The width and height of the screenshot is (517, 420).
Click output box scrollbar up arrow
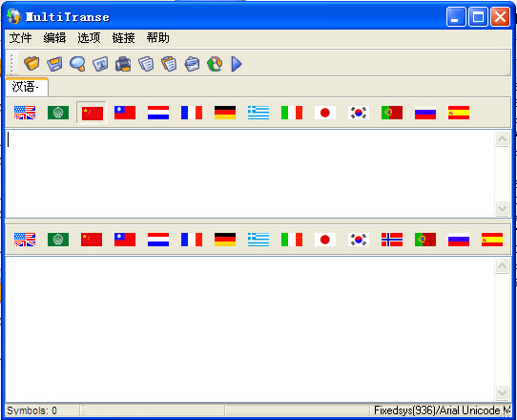point(502,265)
